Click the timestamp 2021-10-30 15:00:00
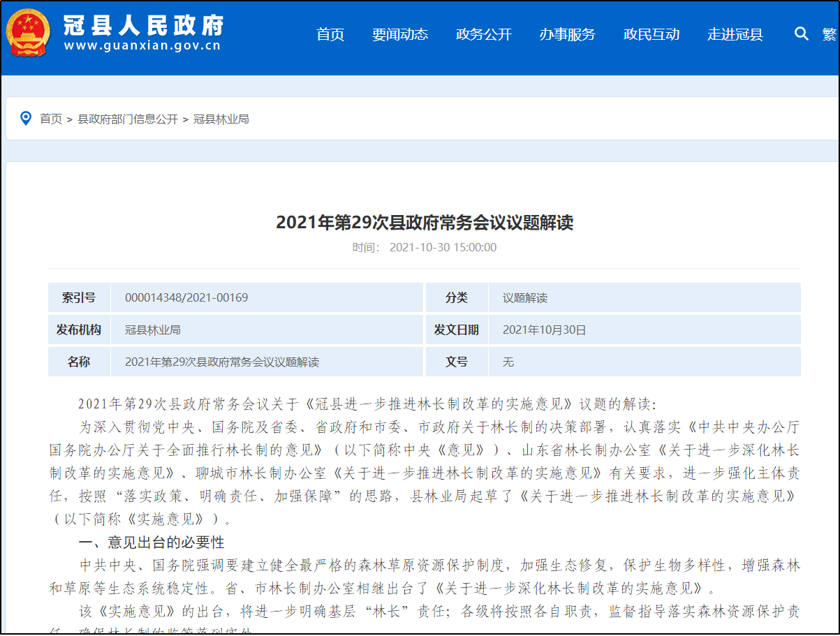 click(443, 247)
